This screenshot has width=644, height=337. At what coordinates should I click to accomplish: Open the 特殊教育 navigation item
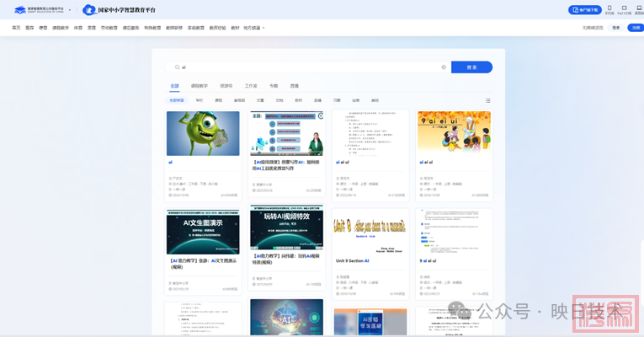click(x=152, y=28)
